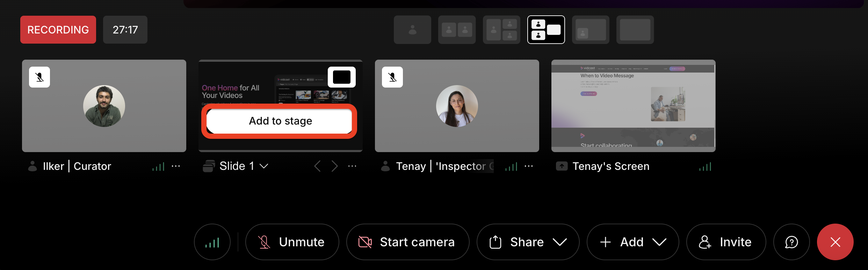Viewport: 868px width, 270px height.
Task: Check signal bars for Tenay's Screen
Action: coord(705,167)
